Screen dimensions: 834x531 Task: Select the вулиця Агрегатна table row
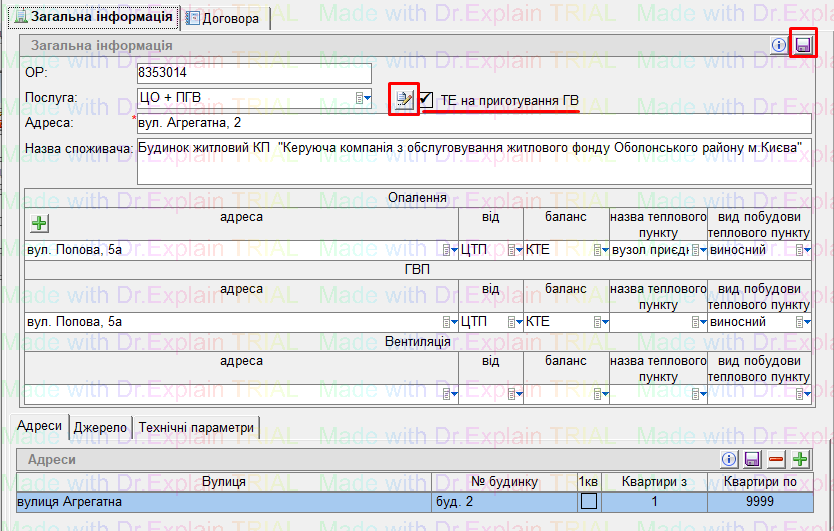click(x=220, y=501)
